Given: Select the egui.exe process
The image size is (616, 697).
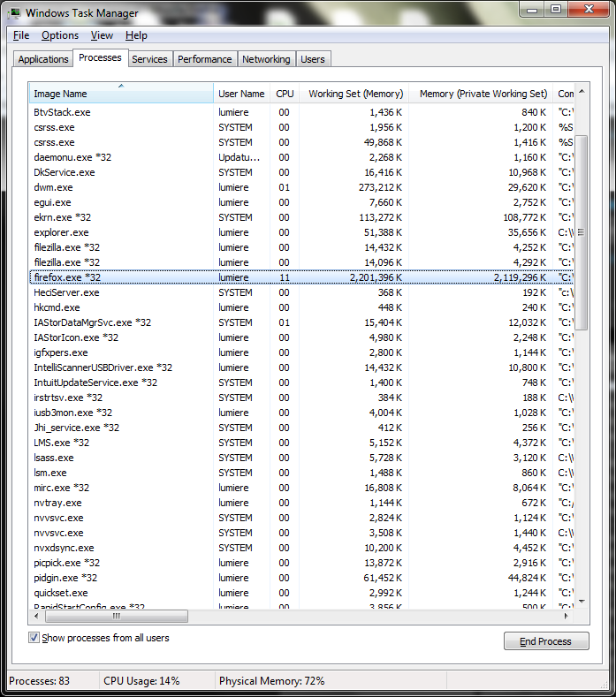Looking at the screenshot, I should [301, 202].
